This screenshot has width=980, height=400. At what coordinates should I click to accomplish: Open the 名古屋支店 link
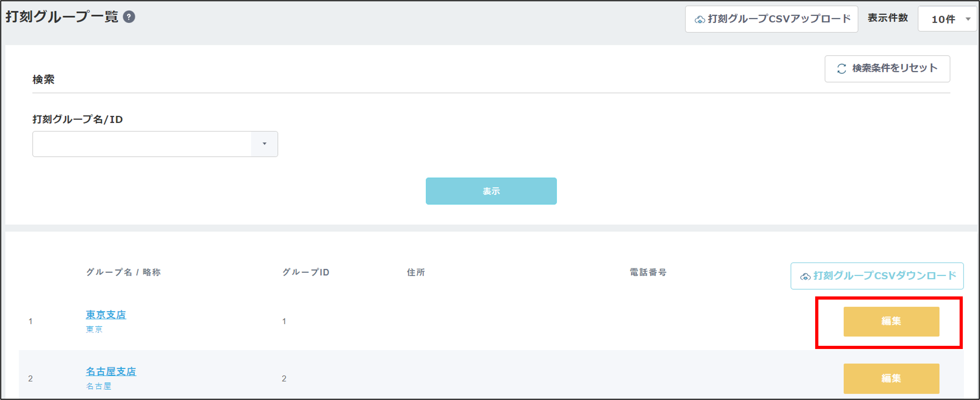coord(111,372)
